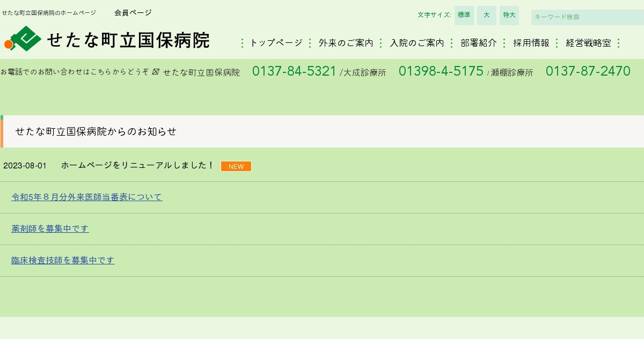Open the 会員ページ member page link
Viewport: 644px width, 339px height.
(x=132, y=12)
